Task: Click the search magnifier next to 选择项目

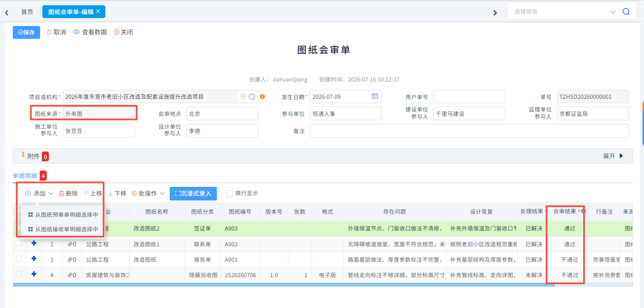Action: click(x=626, y=12)
